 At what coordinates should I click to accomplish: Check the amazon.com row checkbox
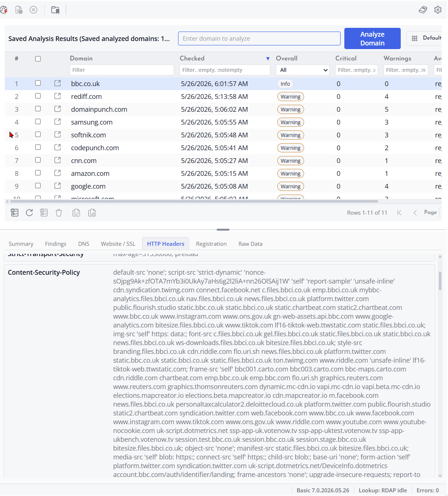click(38, 173)
